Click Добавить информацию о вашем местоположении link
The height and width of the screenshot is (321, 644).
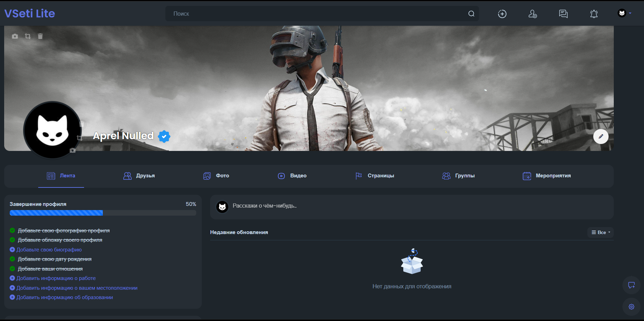[77, 288]
